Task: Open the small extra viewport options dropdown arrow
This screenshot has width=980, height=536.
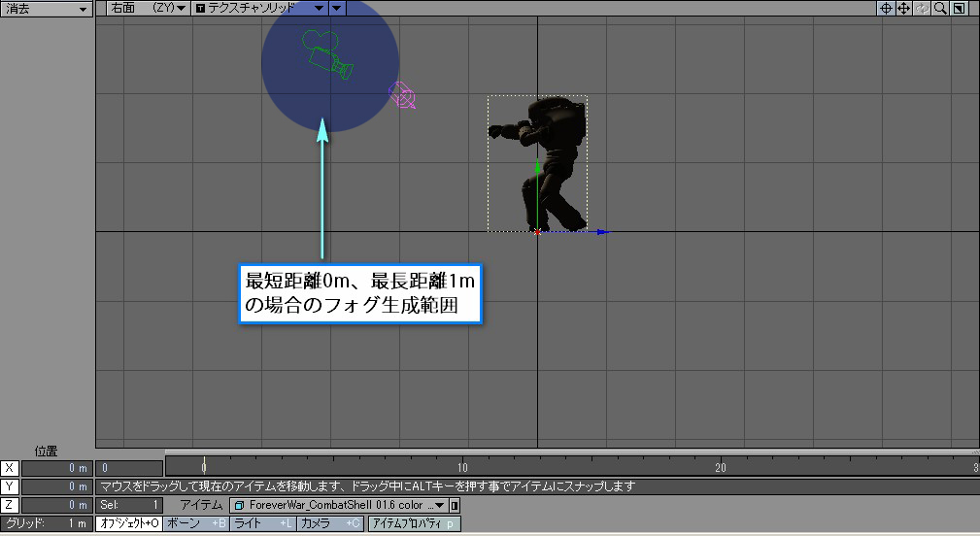Action: [x=337, y=8]
